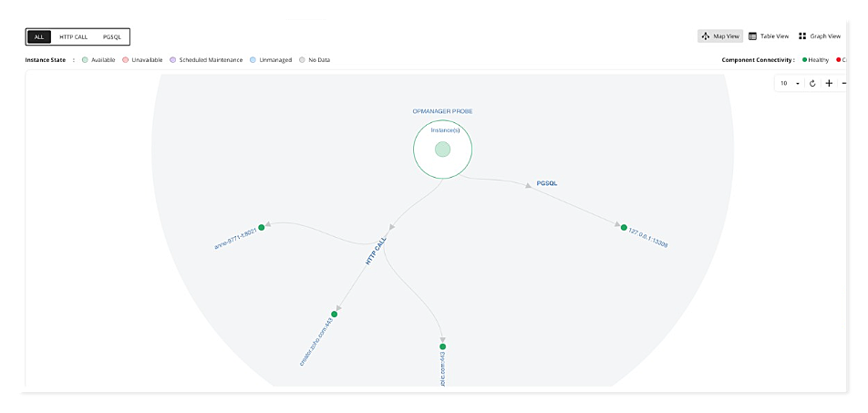This screenshot has height=413, width=868.
Task: Click the rotated HTTP CALL edge label
Action: 376,251
